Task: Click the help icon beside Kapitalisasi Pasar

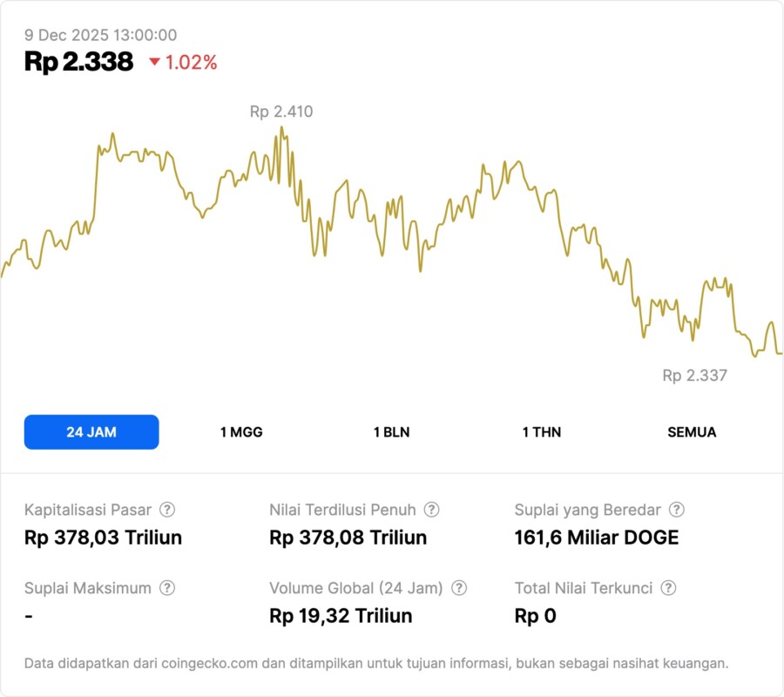Action: 167,510
